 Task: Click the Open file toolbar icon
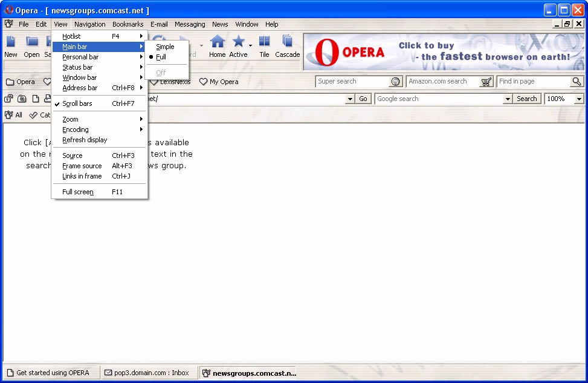(x=31, y=42)
